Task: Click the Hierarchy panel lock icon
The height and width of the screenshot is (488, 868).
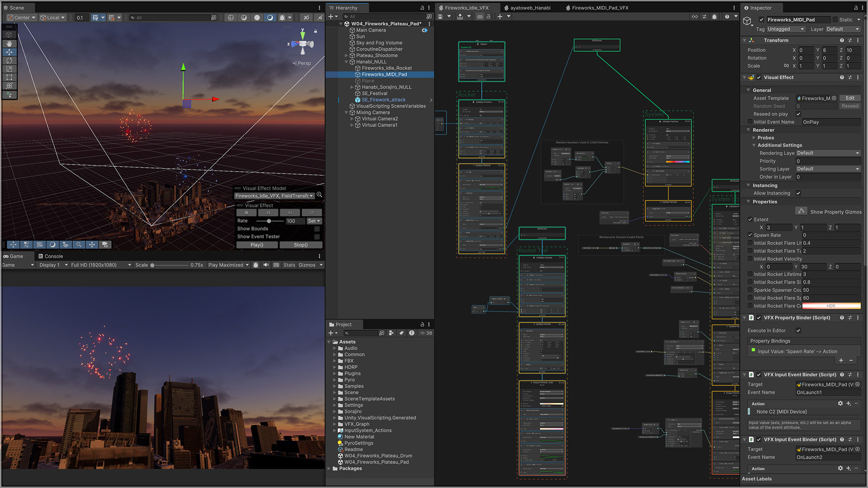Action: (422, 8)
